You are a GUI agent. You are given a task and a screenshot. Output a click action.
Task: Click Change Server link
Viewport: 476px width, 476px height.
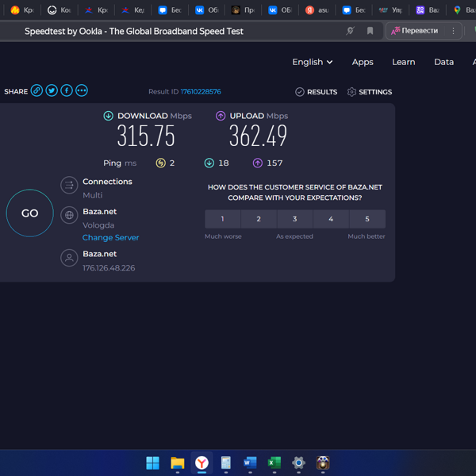pyautogui.click(x=110, y=237)
